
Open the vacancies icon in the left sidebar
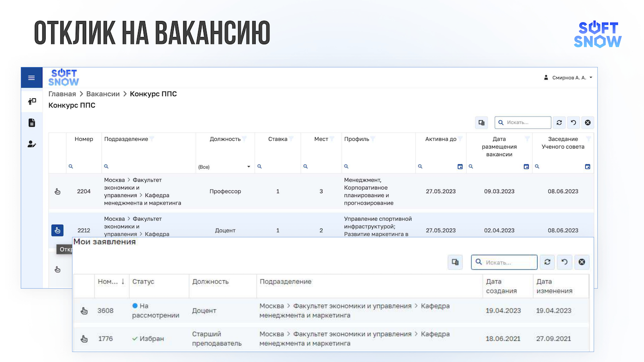32,102
